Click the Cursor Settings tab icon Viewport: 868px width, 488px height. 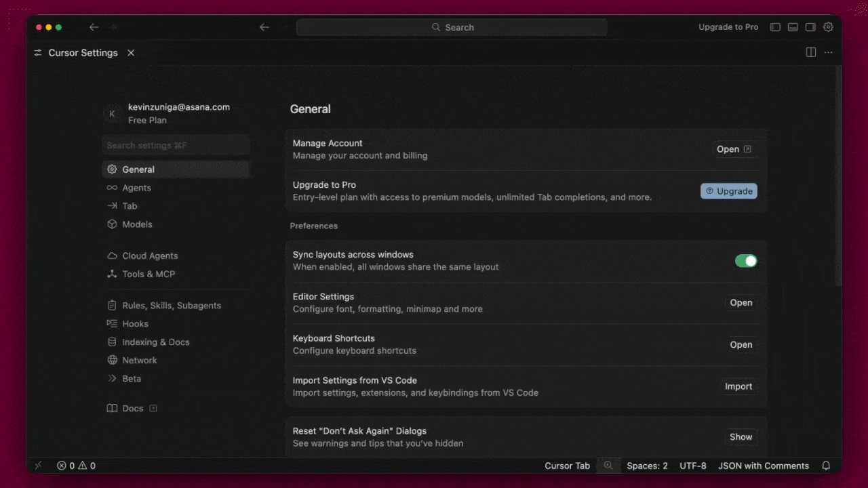pos(38,53)
